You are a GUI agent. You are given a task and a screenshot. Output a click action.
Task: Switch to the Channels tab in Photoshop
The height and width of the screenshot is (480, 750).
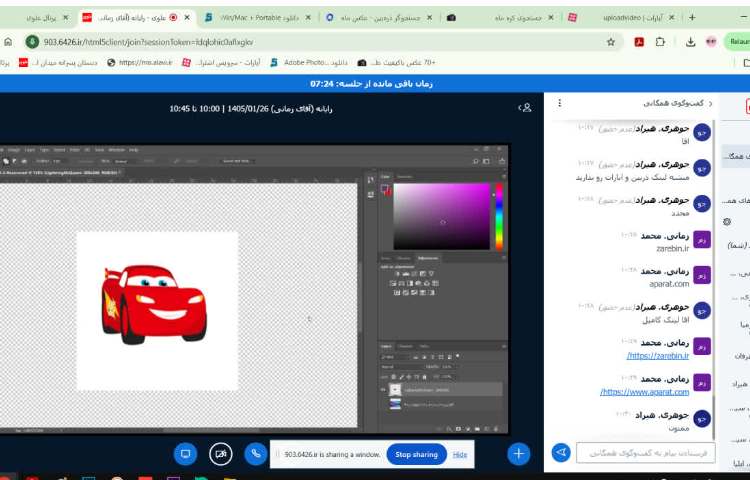[405, 346]
